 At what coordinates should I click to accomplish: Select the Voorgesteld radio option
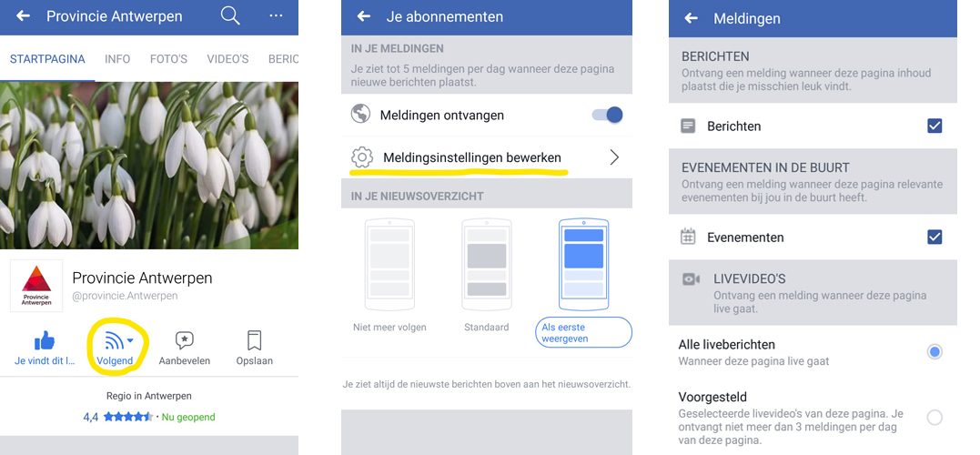(935, 418)
